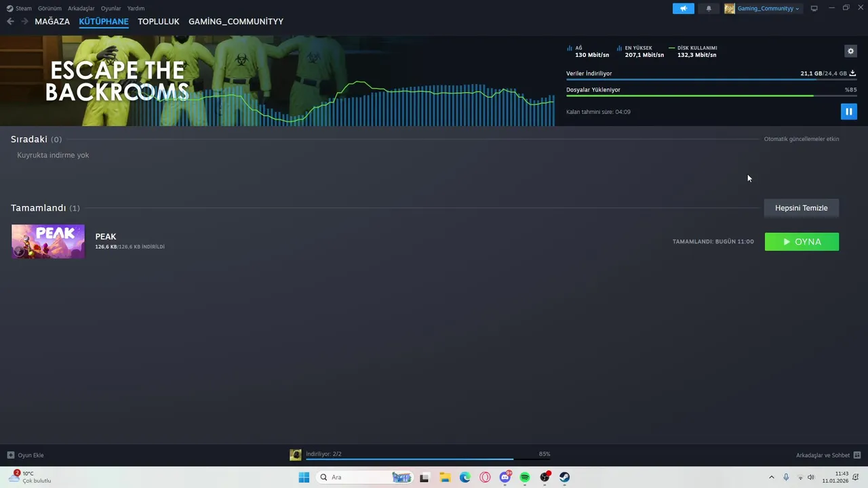Click the DİSK KULLANIMI stat

coord(692,52)
